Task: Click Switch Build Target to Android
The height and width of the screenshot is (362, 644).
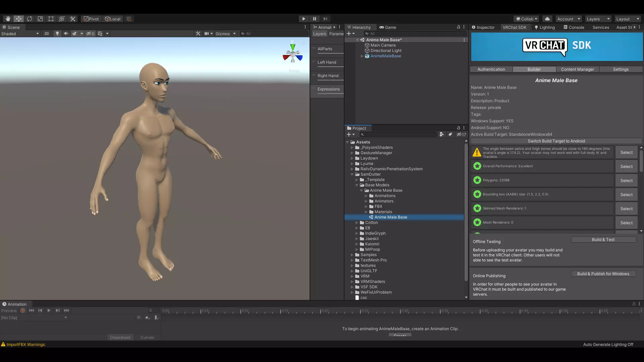Action: (556, 141)
